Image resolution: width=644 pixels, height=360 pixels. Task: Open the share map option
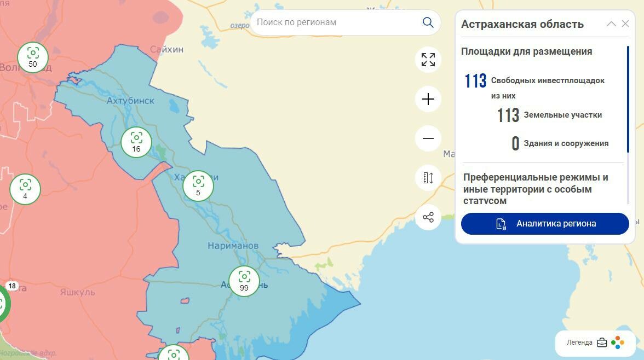(x=428, y=217)
